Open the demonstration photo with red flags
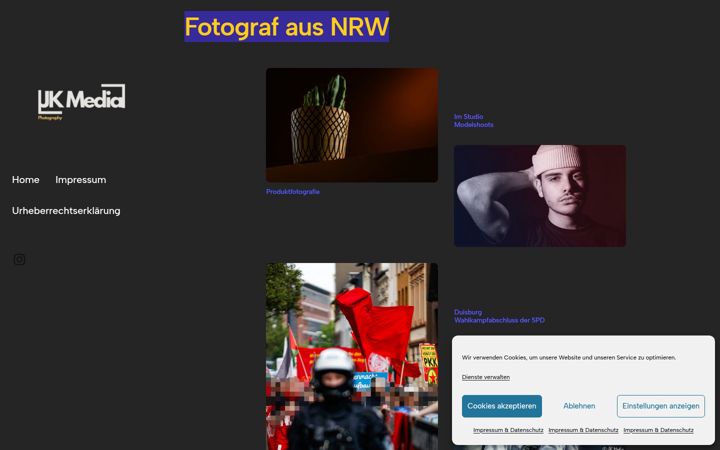 pyautogui.click(x=352, y=356)
